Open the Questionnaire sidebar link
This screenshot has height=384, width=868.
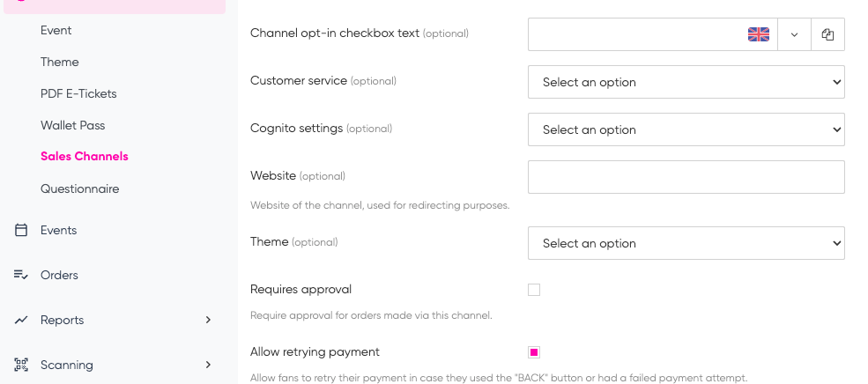79,188
